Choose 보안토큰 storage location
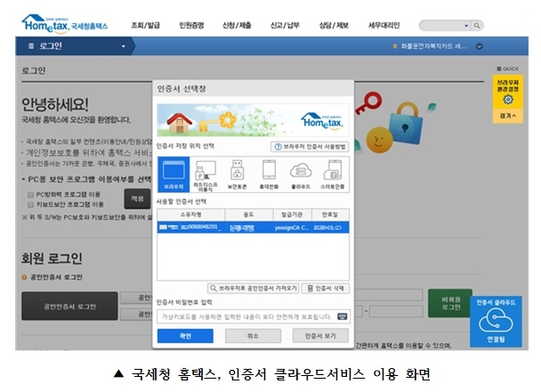The image size is (541, 392). pyautogui.click(x=237, y=174)
